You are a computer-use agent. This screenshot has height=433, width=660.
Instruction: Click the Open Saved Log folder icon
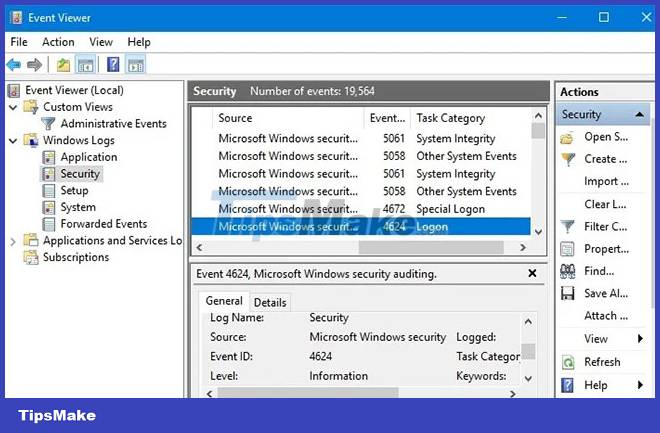[567, 138]
